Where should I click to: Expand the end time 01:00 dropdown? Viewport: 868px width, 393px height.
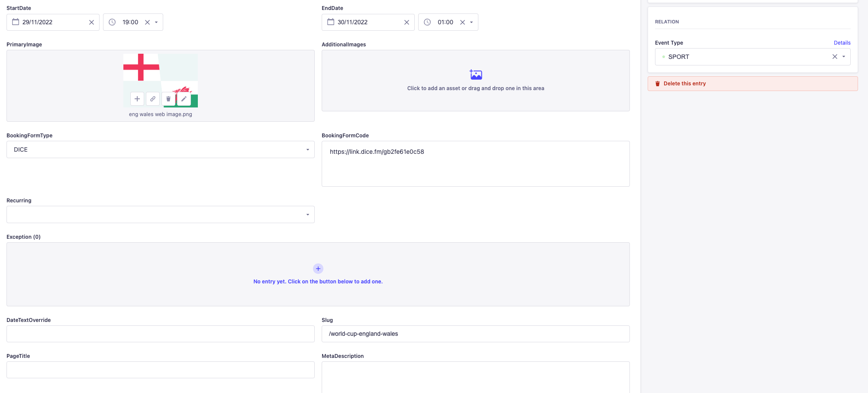(471, 23)
